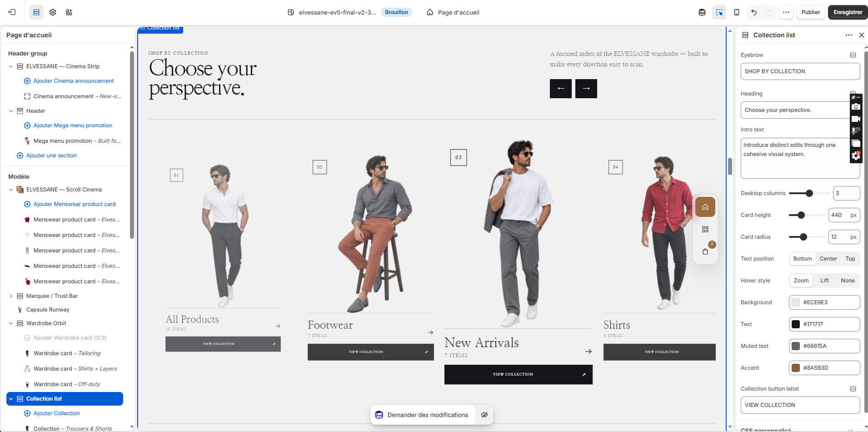Click Ajouter Collection link

[x=57, y=413]
